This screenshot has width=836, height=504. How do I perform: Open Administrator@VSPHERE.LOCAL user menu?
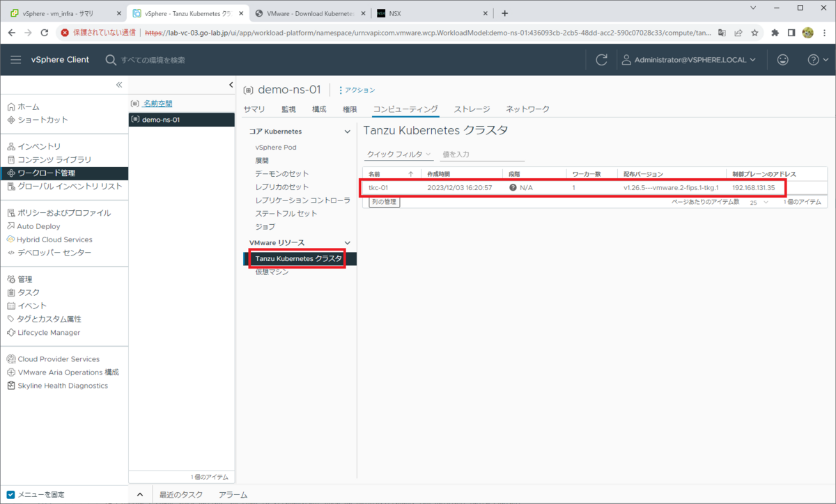(689, 60)
